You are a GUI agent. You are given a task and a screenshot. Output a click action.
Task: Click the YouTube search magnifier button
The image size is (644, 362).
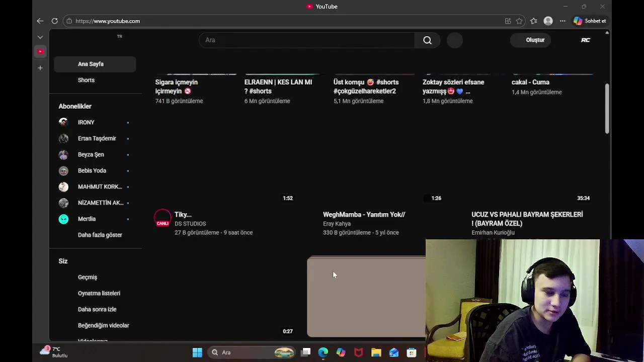point(427,40)
